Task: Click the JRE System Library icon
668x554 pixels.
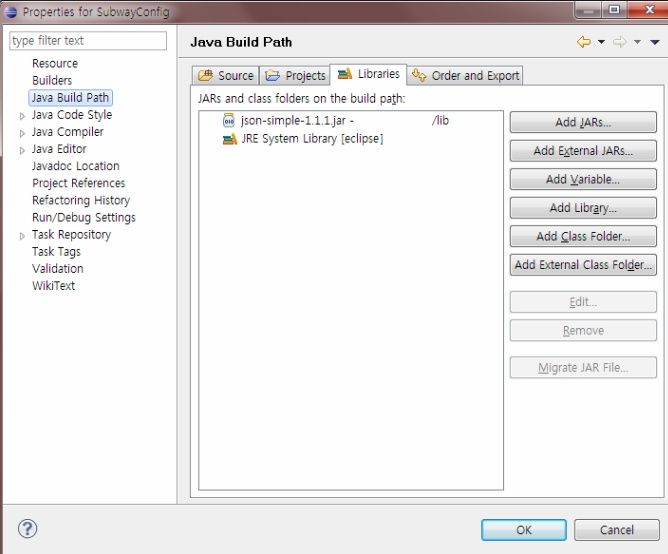Action: tap(230, 139)
